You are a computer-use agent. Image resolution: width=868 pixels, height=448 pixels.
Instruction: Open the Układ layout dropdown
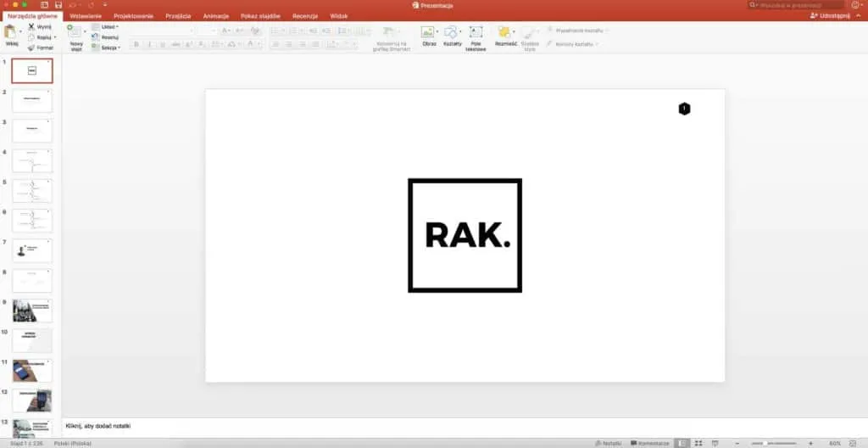click(x=105, y=26)
